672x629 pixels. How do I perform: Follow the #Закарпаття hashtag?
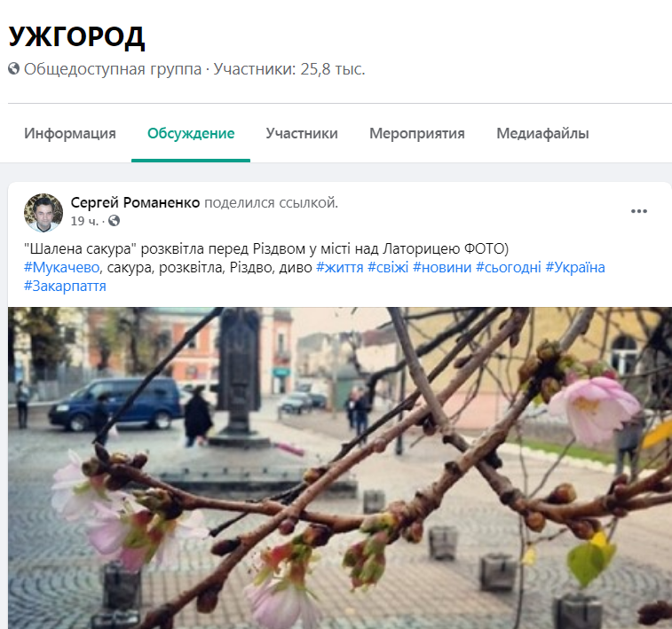click(65, 286)
